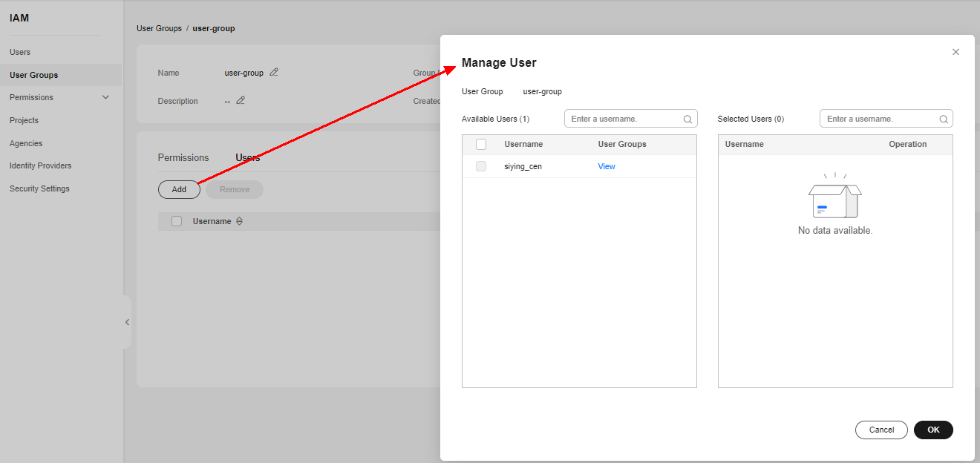Click the empty box No data illustration
Image resolution: width=980 pixels, height=463 pixels.
click(x=834, y=197)
